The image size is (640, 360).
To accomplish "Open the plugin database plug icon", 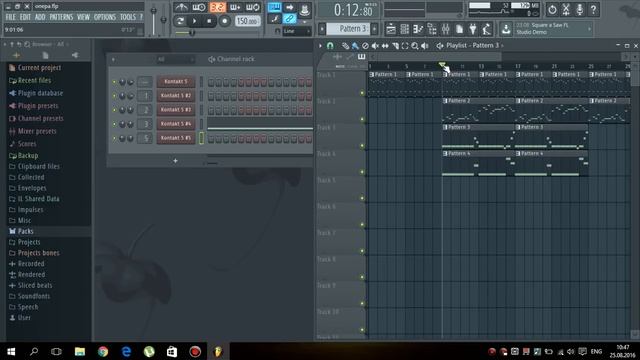I will click(473, 29).
